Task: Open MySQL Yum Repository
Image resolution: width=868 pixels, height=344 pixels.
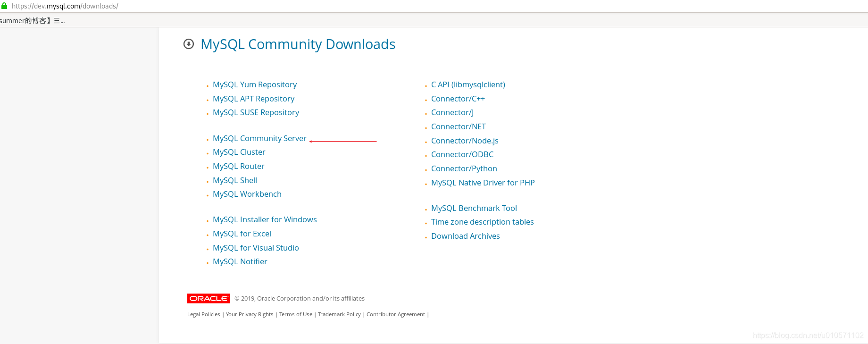Action: [x=255, y=84]
